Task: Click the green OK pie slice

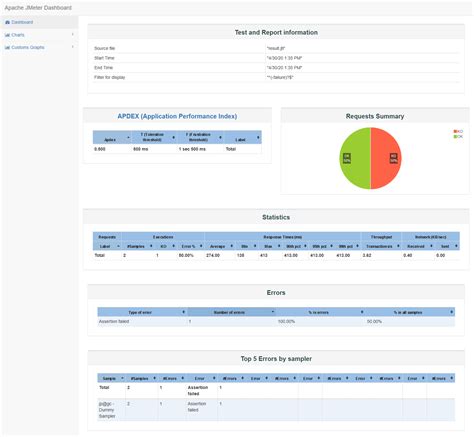Action: click(x=355, y=158)
